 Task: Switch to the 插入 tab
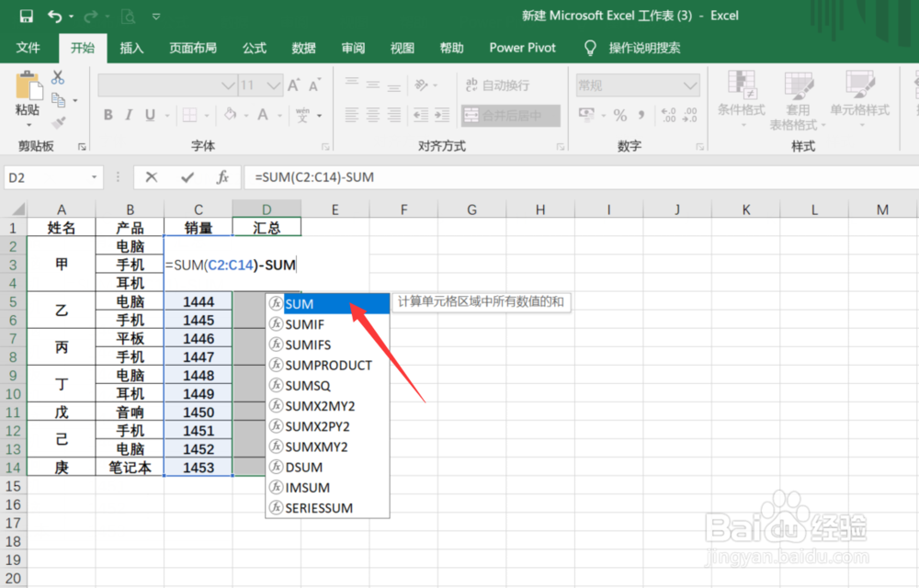131,48
